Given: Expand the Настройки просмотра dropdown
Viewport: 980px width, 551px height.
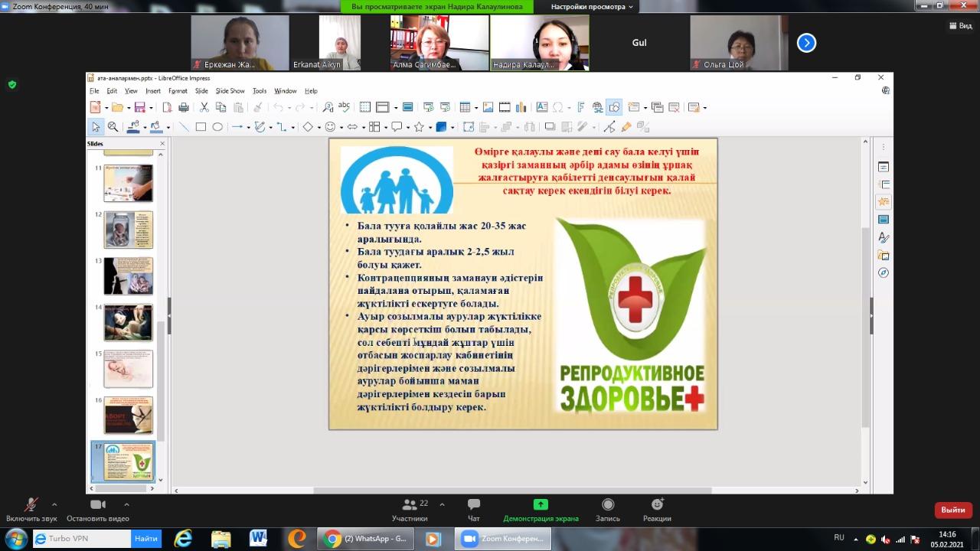Looking at the screenshot, I should tap(593, 7).
